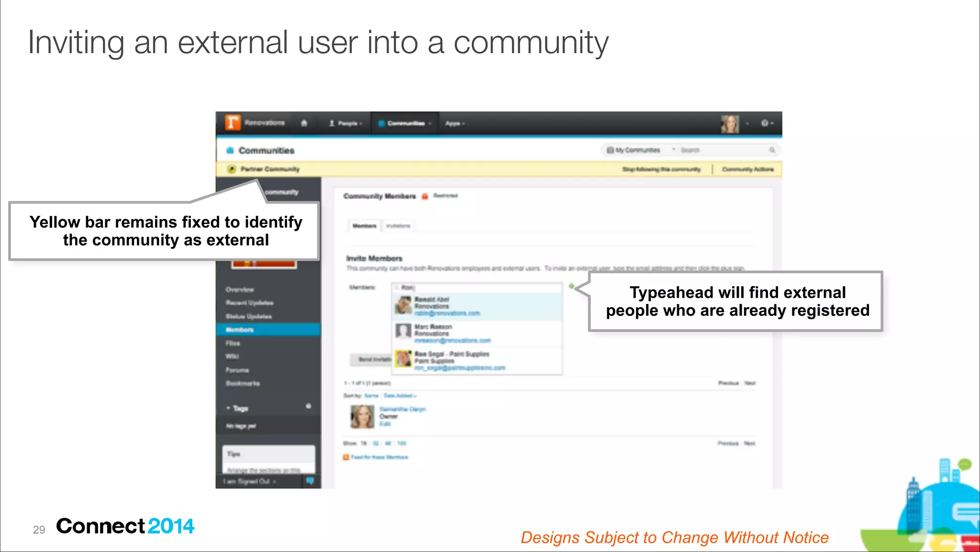The image size is (980, 552).
Task: Click Edit under Samantha Daryn
Action: [x=385, y=424]
